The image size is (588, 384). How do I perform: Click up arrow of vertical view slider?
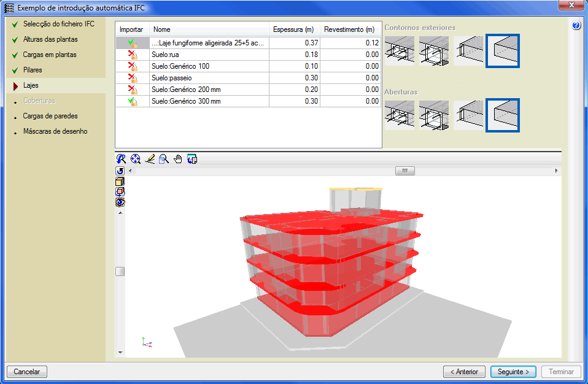tap(120, 213)
